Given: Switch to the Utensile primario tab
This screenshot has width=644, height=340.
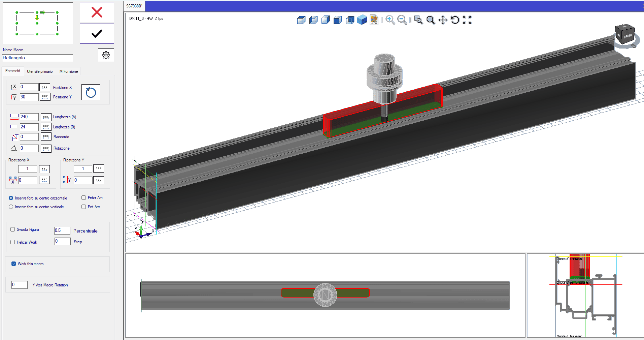Looking at the screenshot, I should pyautogui.click(x=40, y=71).
